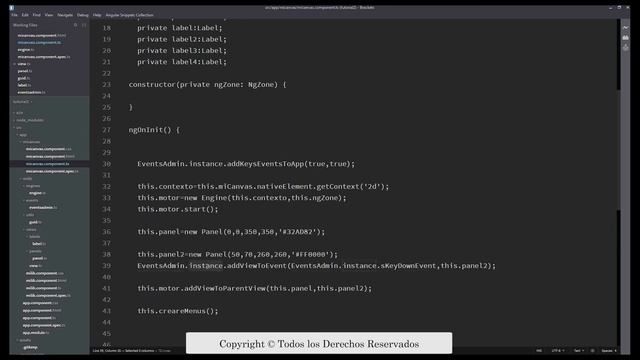This screenshot has height=360, width=640.
Task: Select panel.ts in Working Files
Action: pos(24,71)
